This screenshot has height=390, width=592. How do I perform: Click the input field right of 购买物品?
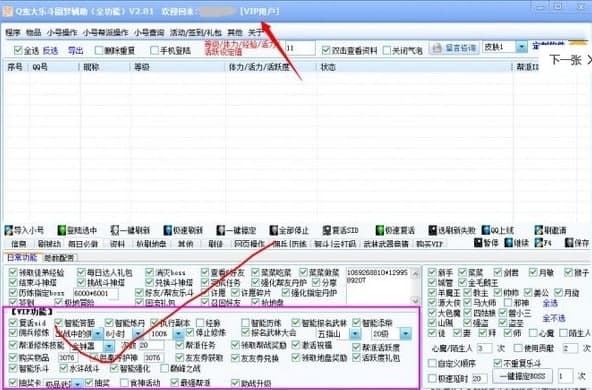(x=68, y=357)
